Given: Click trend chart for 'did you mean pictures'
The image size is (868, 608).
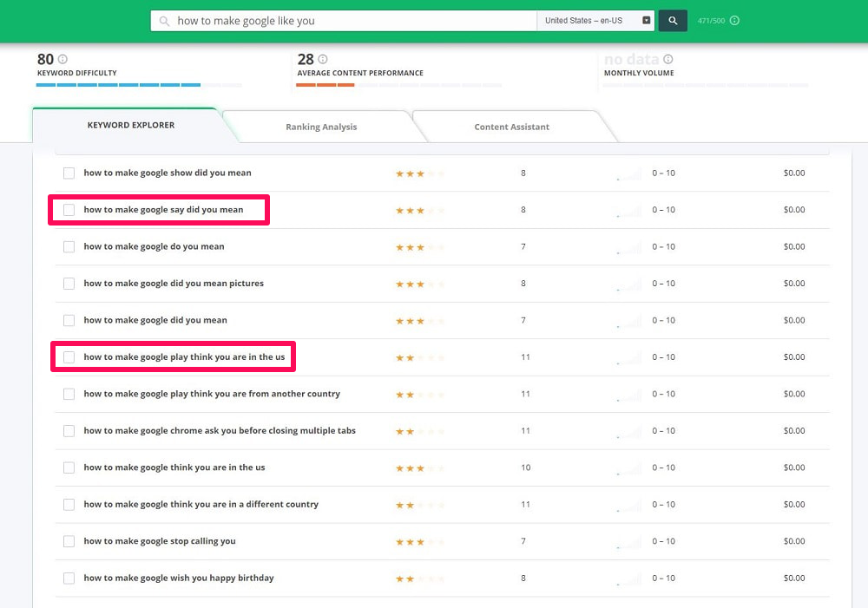Looking at the screenshot, I should click(628, 284).
